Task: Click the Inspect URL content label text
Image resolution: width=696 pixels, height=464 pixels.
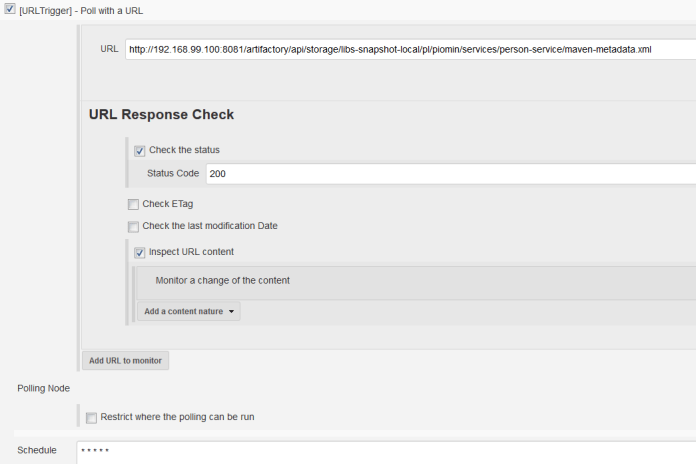Action: (x=191, y=252)
